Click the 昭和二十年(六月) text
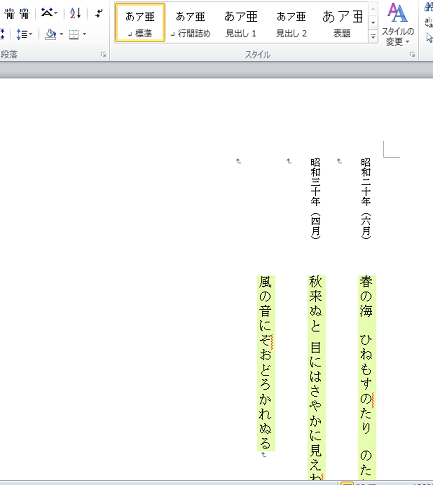This screenshot has width=433, height=485. pos(366,198)
